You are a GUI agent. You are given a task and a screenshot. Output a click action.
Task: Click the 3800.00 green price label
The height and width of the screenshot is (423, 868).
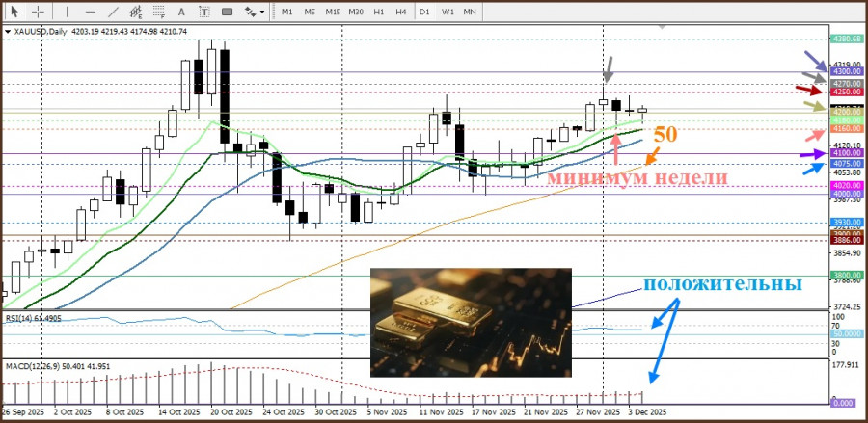(846, 275)
